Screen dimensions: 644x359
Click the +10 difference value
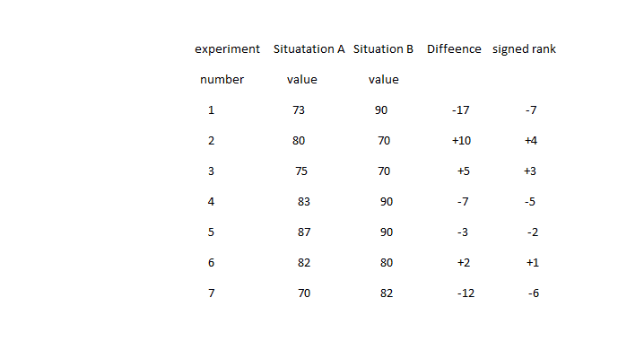(462, 141)
